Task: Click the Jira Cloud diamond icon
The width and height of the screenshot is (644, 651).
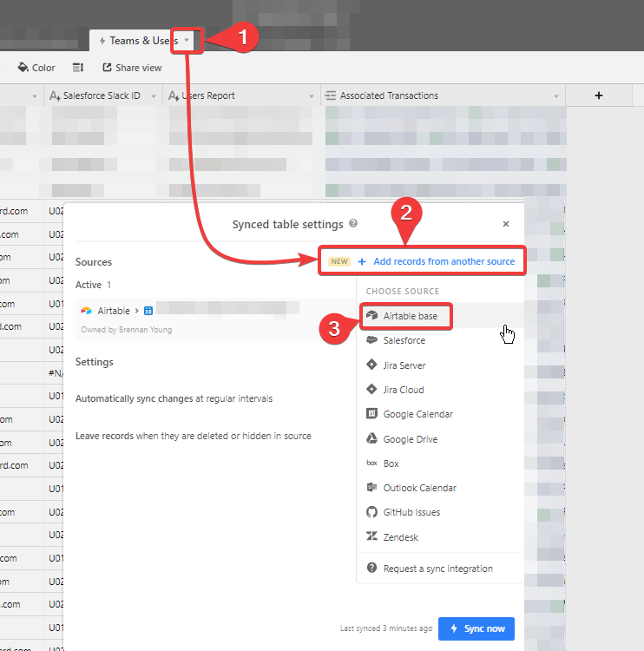Action: click(371, 389)
